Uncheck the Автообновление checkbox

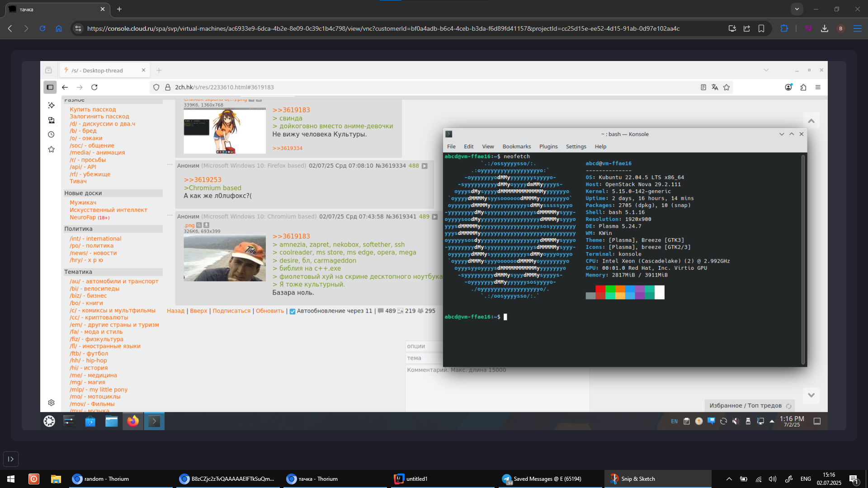tap(292, 311)
